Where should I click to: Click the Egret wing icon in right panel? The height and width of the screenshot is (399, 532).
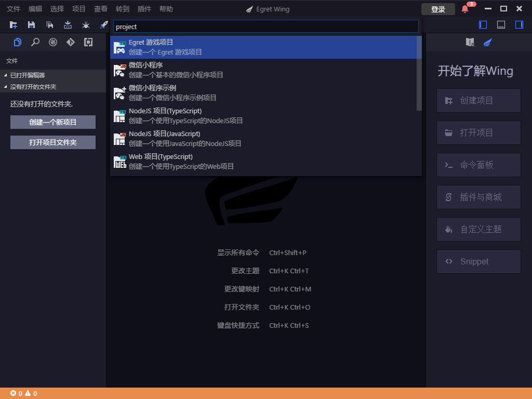[487, 42]
